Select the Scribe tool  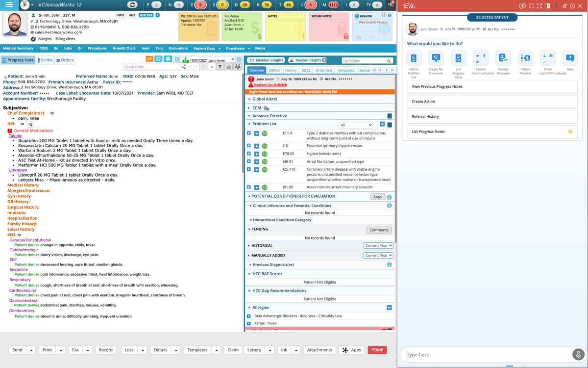(46, 60)
